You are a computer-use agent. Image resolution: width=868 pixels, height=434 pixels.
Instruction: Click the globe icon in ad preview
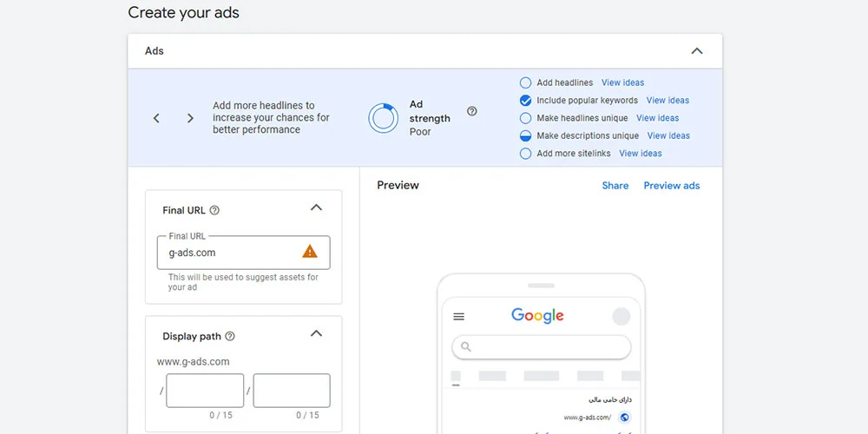(x=624, y=418)
